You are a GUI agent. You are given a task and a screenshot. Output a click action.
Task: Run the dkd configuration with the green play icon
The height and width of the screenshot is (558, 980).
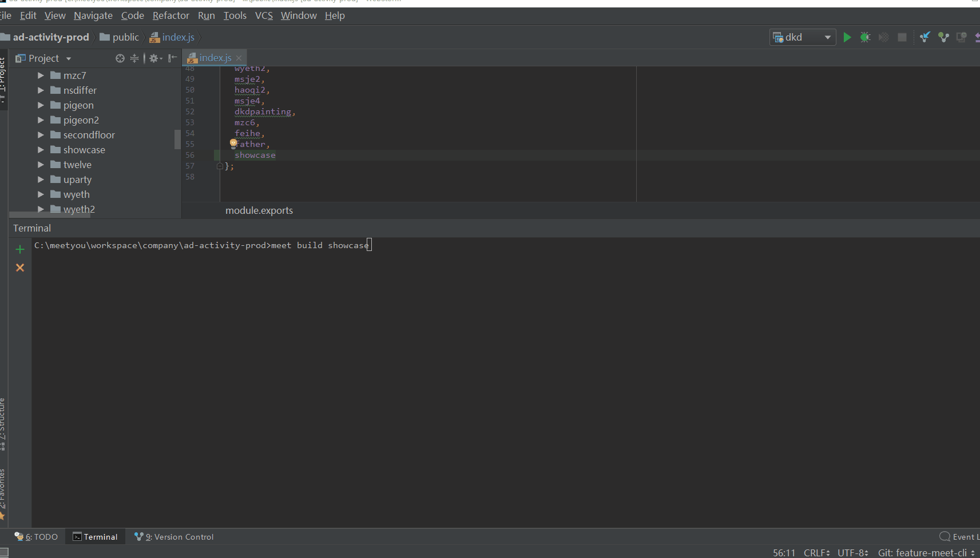847,37
